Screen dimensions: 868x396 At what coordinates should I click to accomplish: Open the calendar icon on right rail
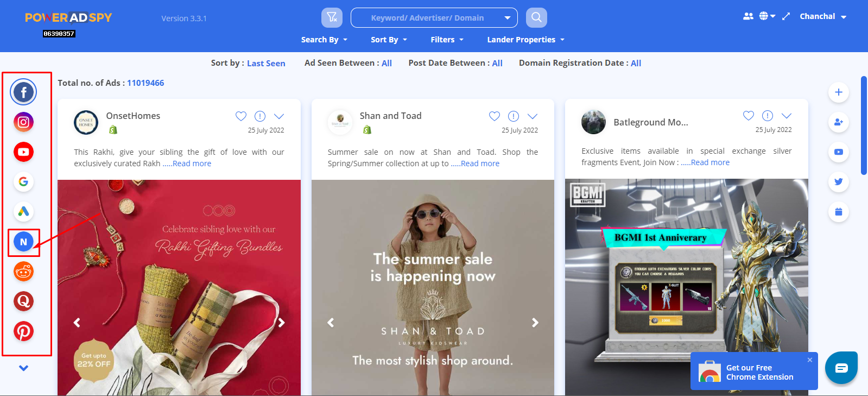[839, 212]
